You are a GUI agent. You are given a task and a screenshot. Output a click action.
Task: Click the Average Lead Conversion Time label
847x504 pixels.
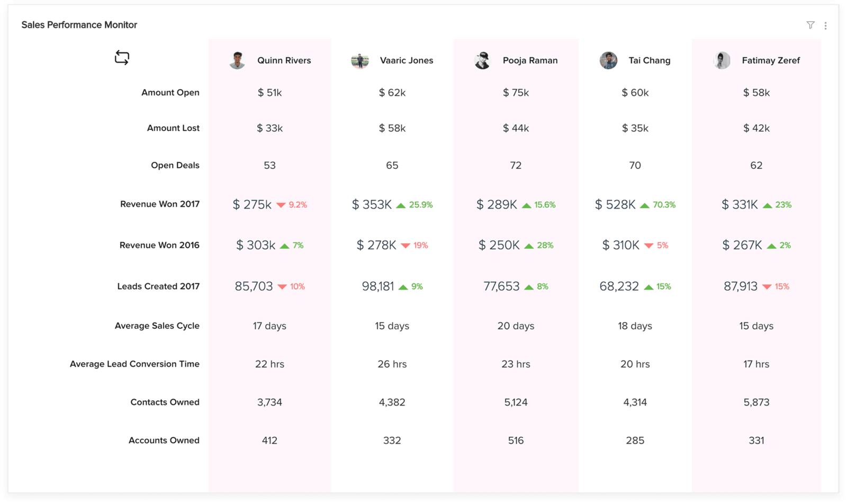click(x=134, y=364)
